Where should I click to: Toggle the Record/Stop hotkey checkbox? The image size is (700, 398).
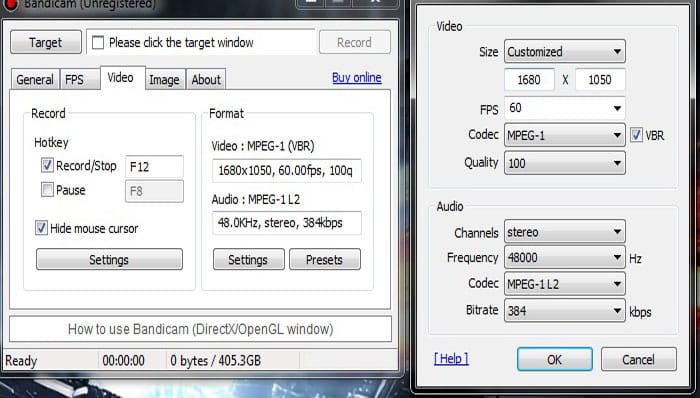point(47,165)
